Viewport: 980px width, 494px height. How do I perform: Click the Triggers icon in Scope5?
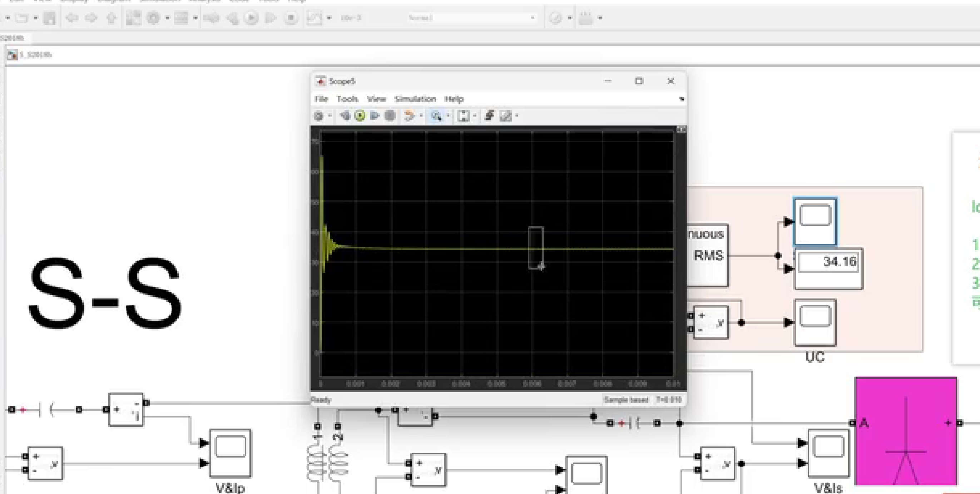(490, 116)
